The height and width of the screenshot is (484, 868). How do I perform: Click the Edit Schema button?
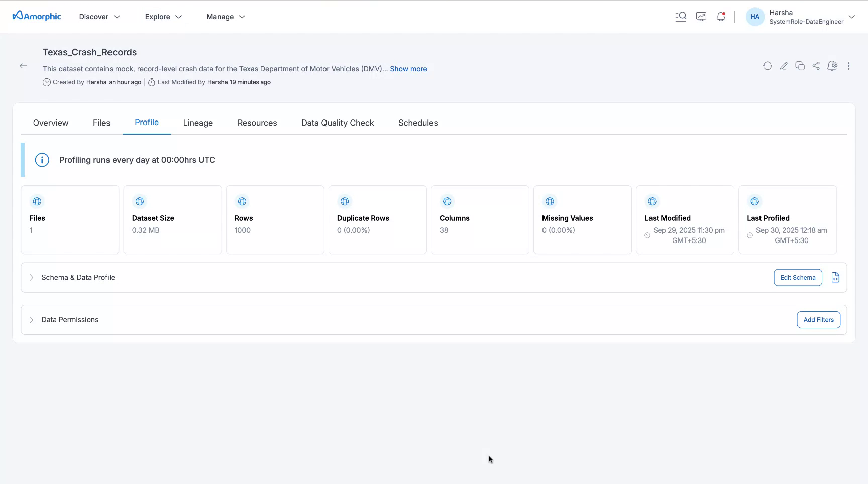tap(798, 277)
